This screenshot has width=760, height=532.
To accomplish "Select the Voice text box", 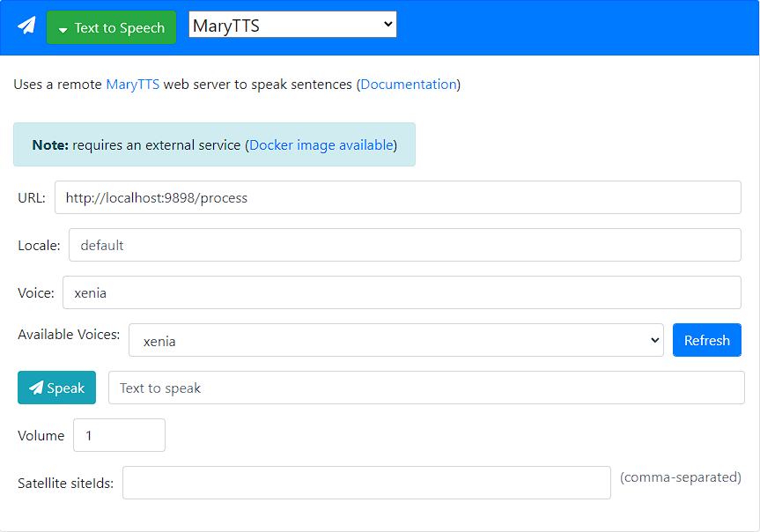I will [x=402, y=292].
